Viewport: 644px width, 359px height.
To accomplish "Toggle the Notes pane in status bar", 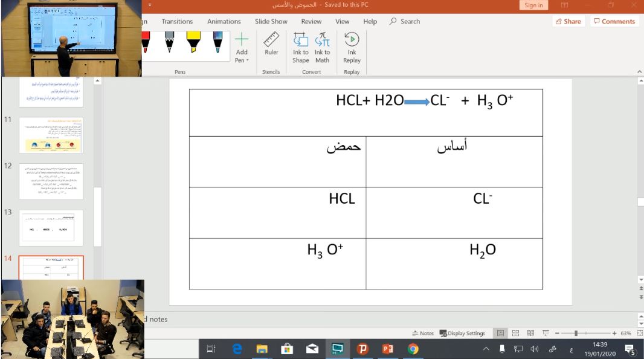I will click(423, 333).
